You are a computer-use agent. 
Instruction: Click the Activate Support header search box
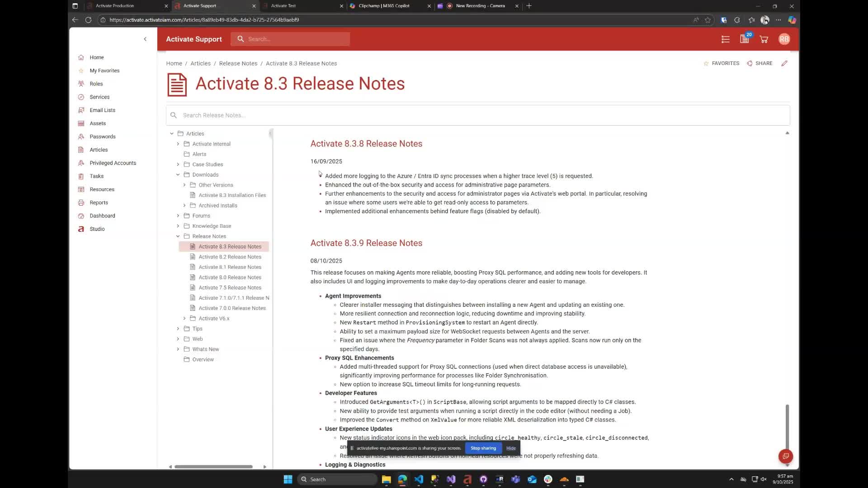point(290,39)
